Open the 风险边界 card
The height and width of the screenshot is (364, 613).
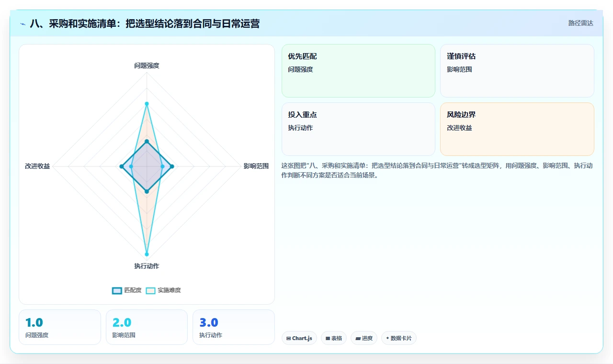click(x=517, y=129)
